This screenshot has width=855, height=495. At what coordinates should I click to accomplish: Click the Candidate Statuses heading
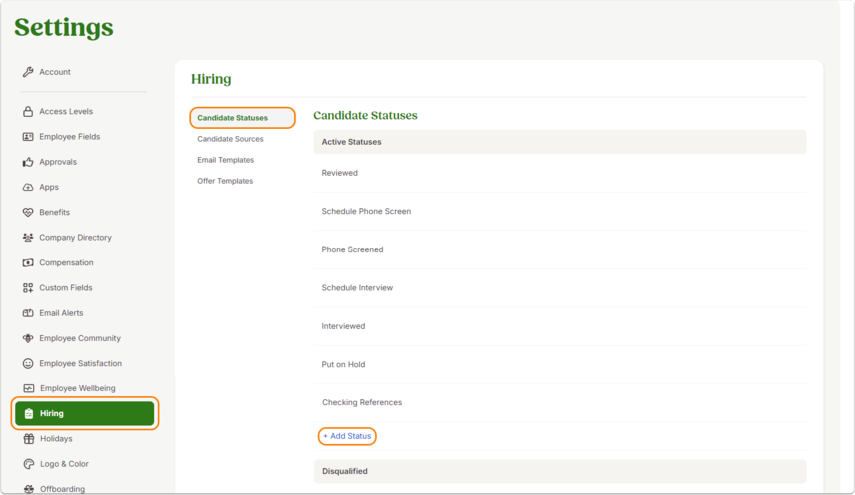coord(365,116)
